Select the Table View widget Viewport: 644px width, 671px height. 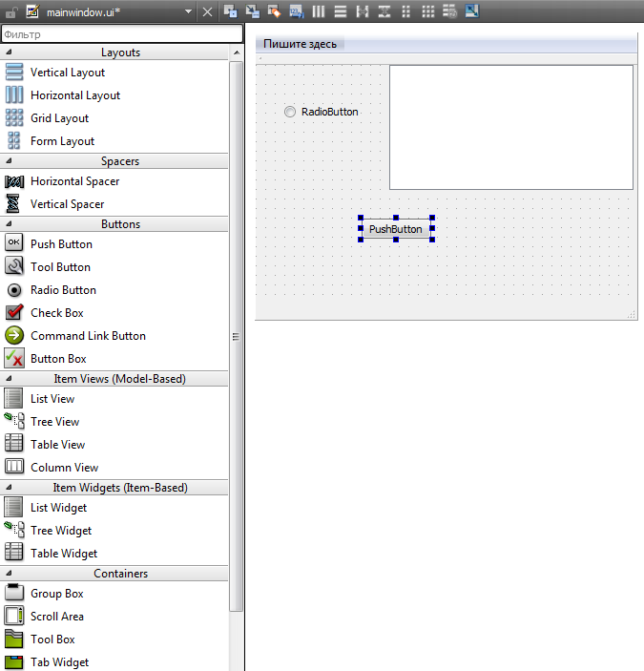tap(114, 444)
